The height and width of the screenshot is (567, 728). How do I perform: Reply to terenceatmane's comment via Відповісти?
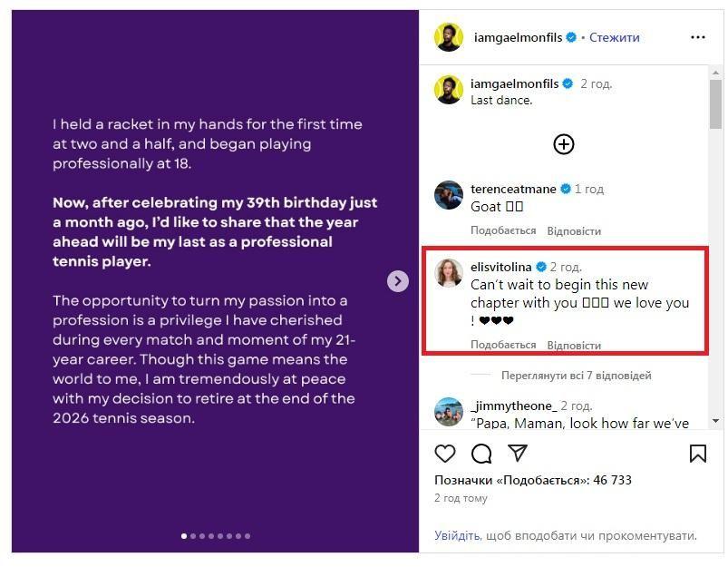574,230
